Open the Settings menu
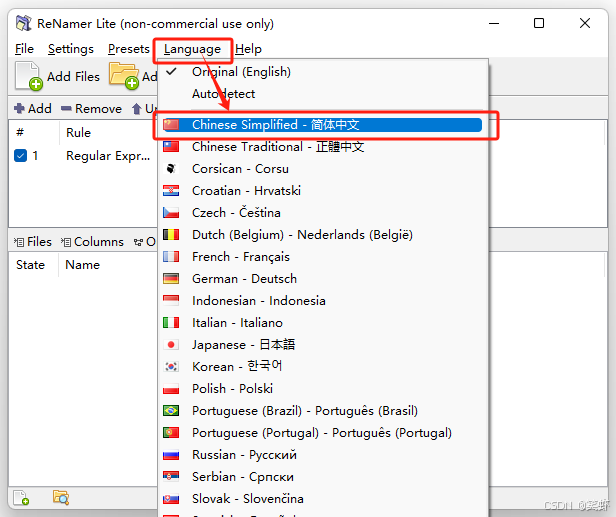 pyautogui.click(x=71, y=49)
